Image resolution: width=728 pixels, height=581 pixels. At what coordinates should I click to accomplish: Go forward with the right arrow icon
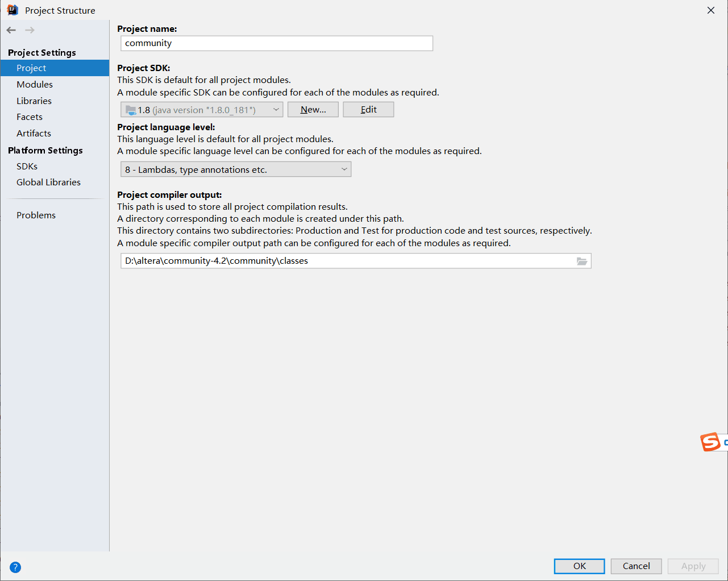click(30, 30)
